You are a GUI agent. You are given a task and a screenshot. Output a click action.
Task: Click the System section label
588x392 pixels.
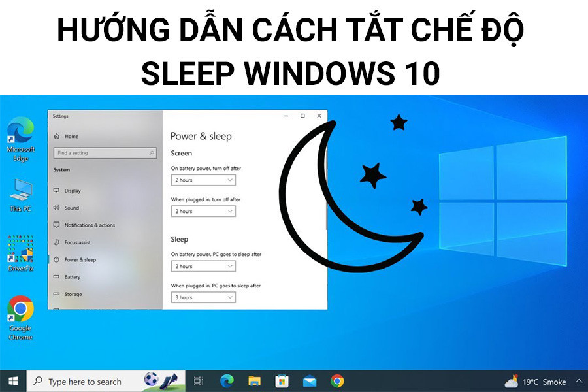[x=61, y=170]
